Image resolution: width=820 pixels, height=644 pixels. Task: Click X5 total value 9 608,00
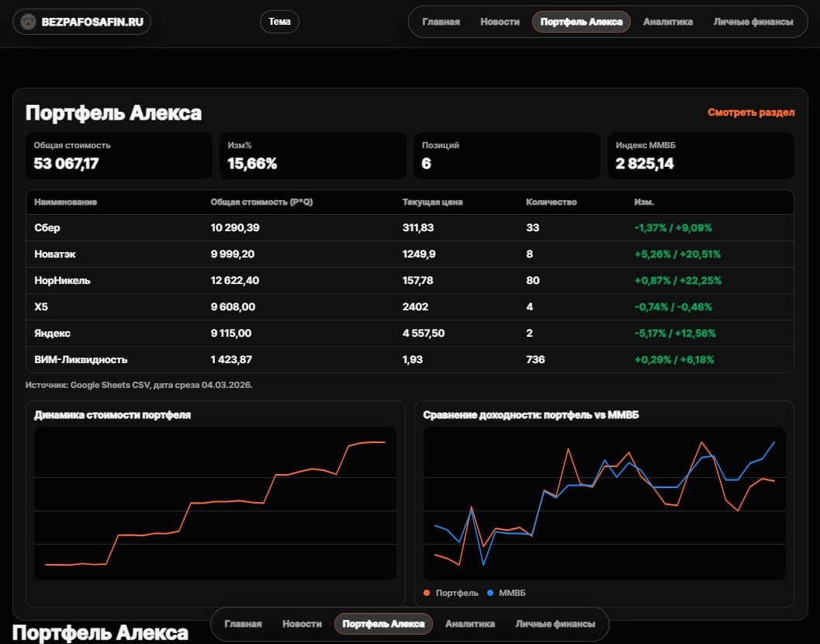coord(233,306)
